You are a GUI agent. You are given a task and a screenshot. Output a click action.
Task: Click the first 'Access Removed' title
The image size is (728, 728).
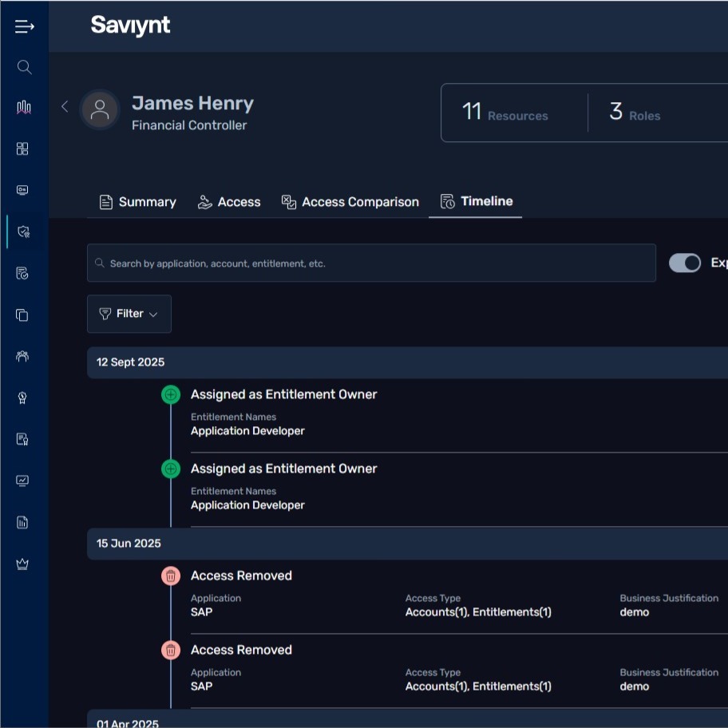241,576
